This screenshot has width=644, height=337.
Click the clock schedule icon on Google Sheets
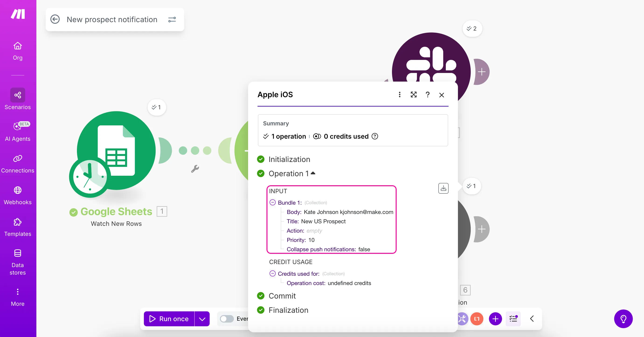90,177
